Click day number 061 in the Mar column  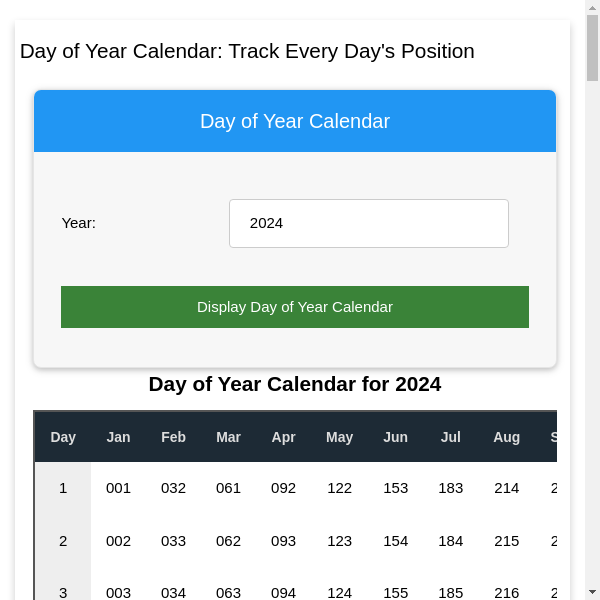coord(228,488)
